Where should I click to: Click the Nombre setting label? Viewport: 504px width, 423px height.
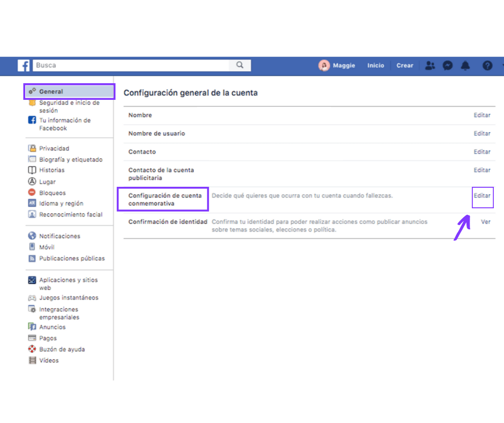[140, 115]
